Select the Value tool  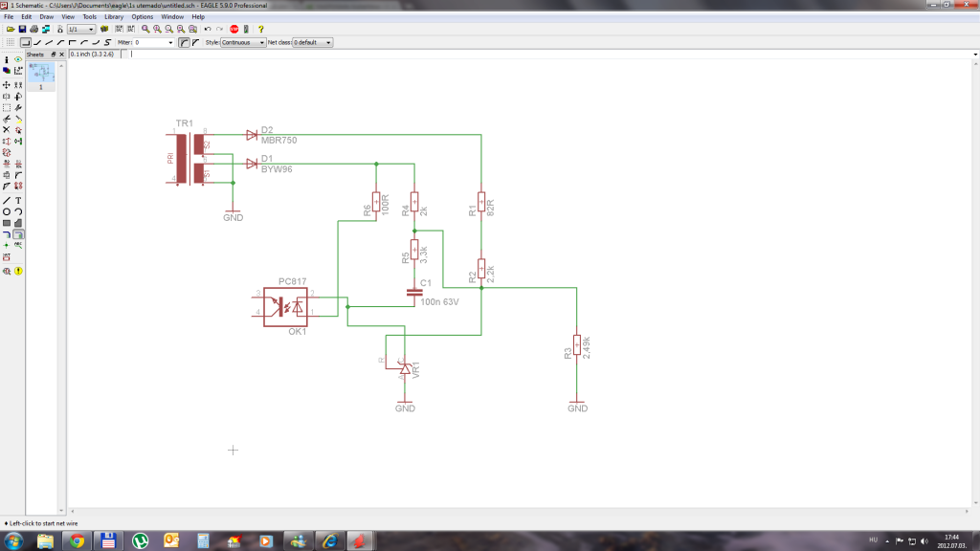coord(18,164)
